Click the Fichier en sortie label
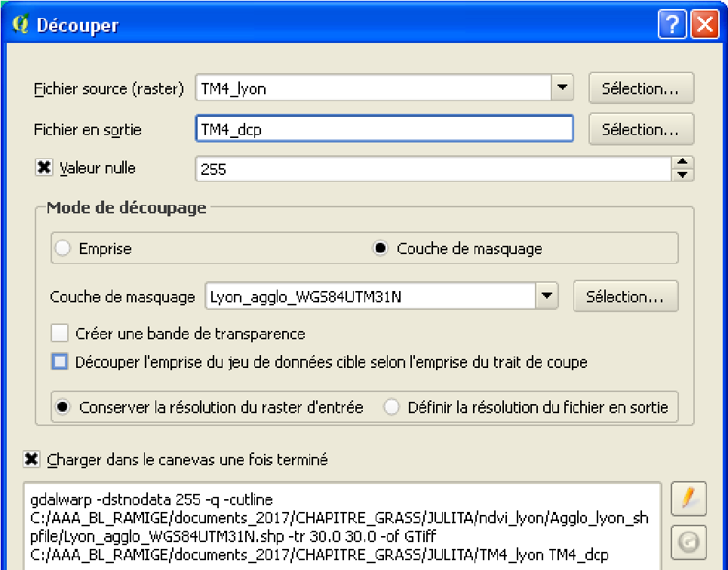The width and height of the screenshot is (728, 570). 88,130
